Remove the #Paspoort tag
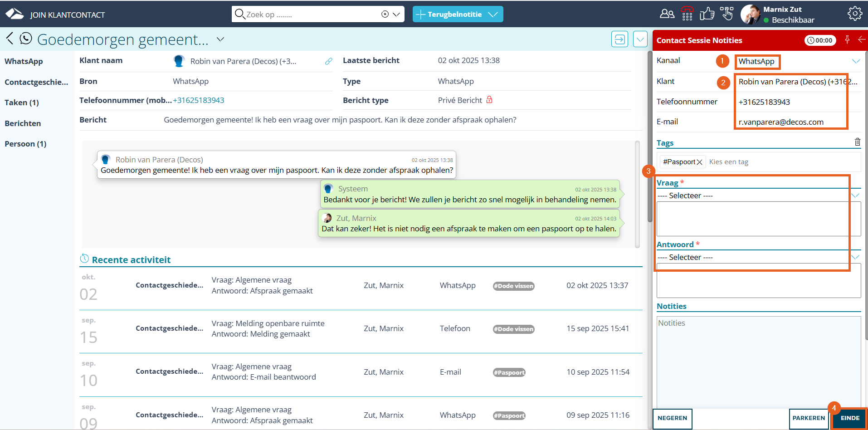 (699, 162)
